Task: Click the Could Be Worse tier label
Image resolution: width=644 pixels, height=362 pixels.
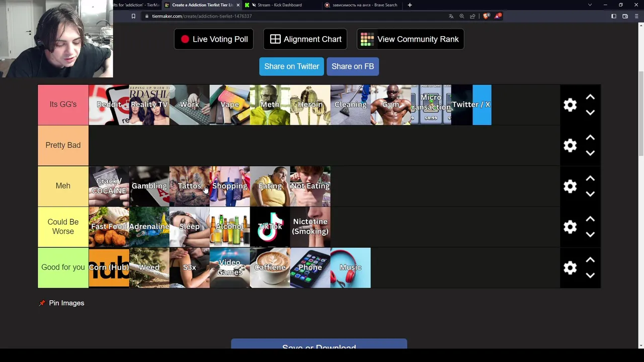Action: (x=63, y=227)
